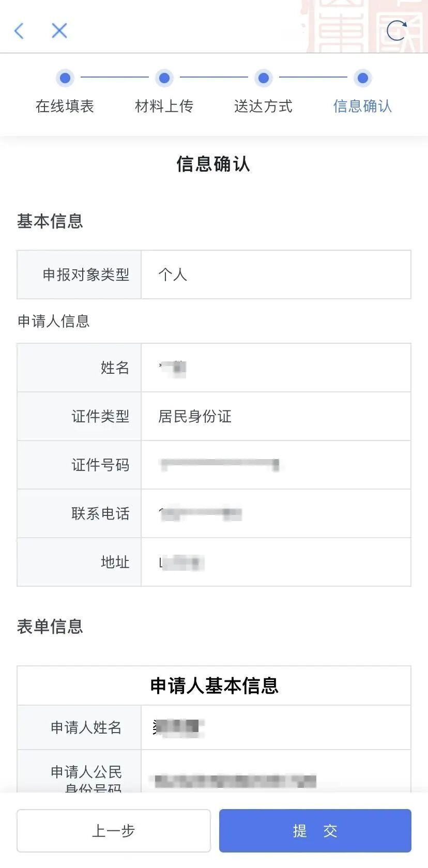This screenshot has width=428, height=868.
Task: Select the 在线填表 step indicator dot
Action: point(65,78)
